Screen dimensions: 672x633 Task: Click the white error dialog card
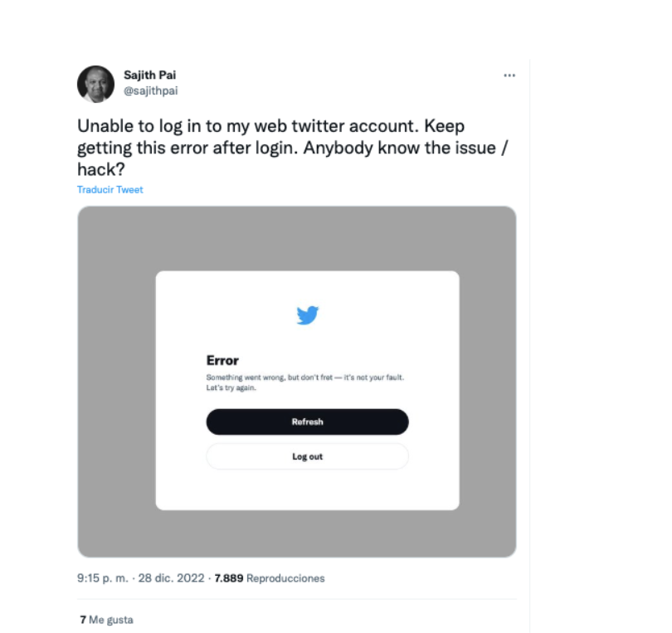coord(307,391)
